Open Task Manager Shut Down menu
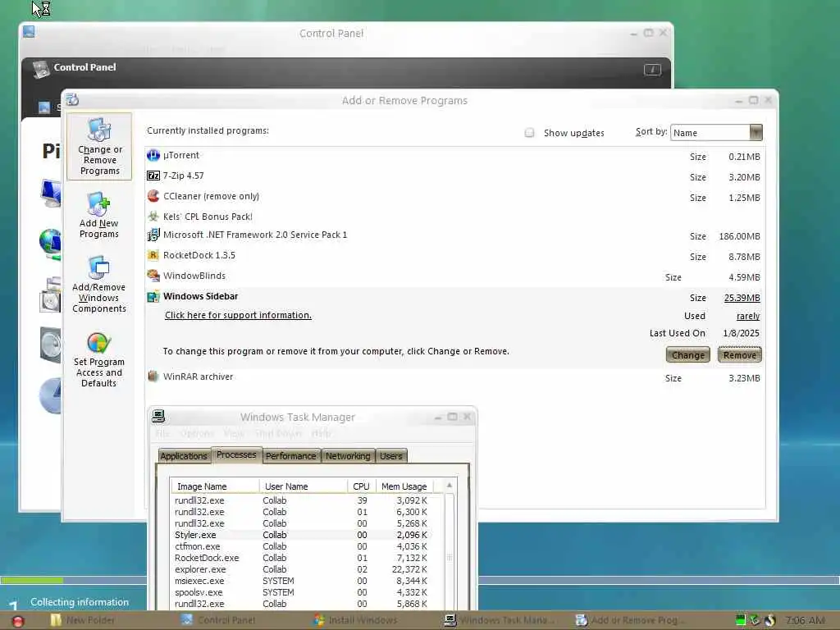 [278, 433]
